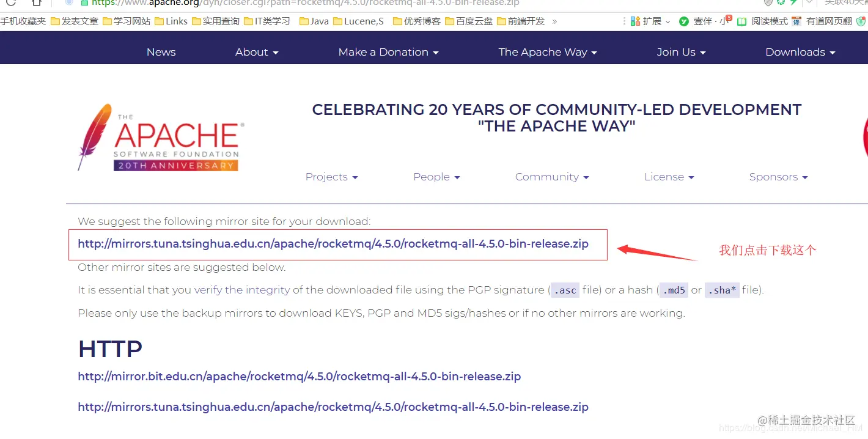
Task: Expand the Downloads menu
Action: point(800,52)
